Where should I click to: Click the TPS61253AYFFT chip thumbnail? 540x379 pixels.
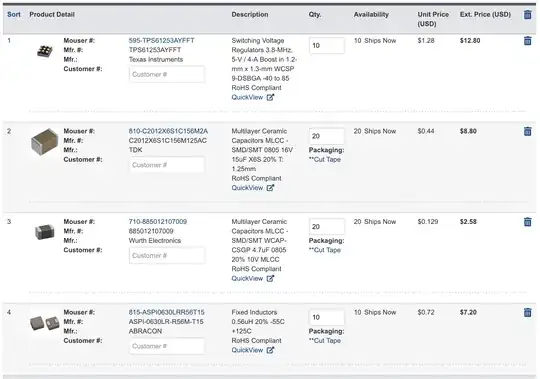click(44, 51)
